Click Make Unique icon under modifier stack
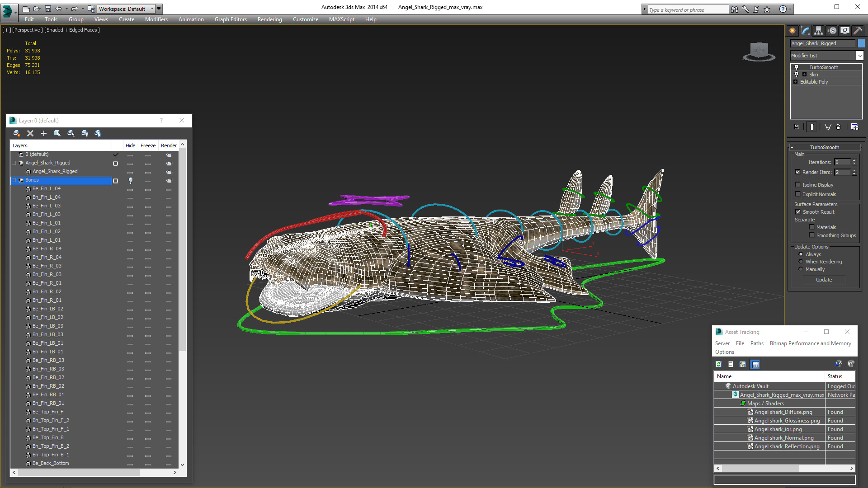 click(x=828, y=127)
